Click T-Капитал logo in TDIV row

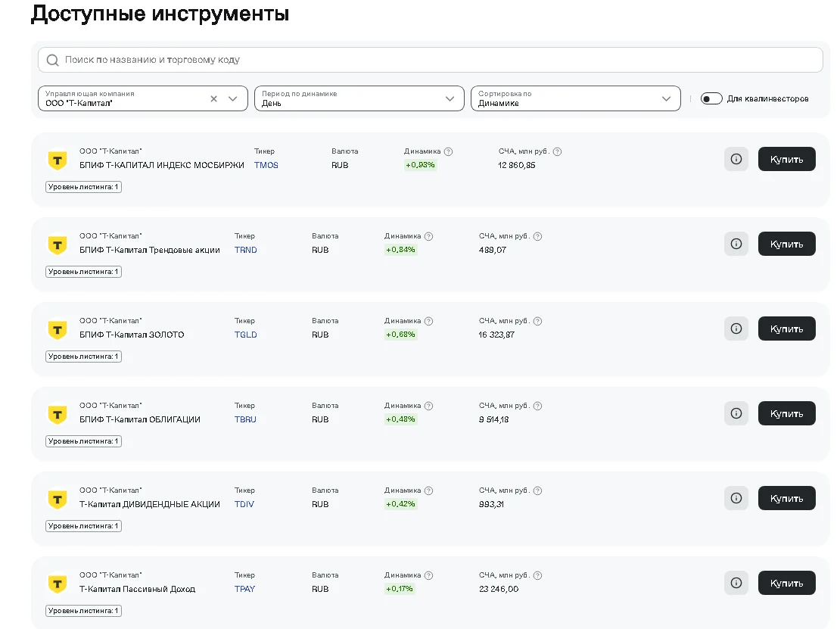coord(58,499)
